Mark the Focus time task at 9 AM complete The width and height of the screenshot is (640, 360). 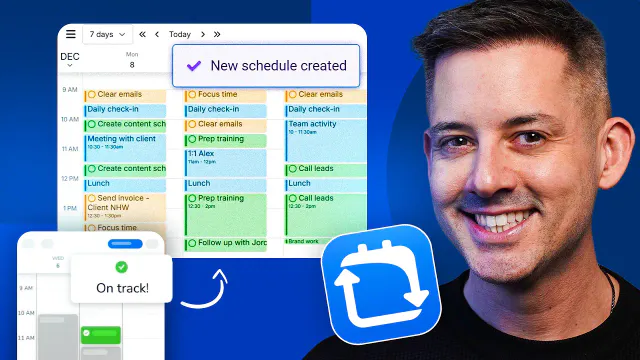click(192, 94)
